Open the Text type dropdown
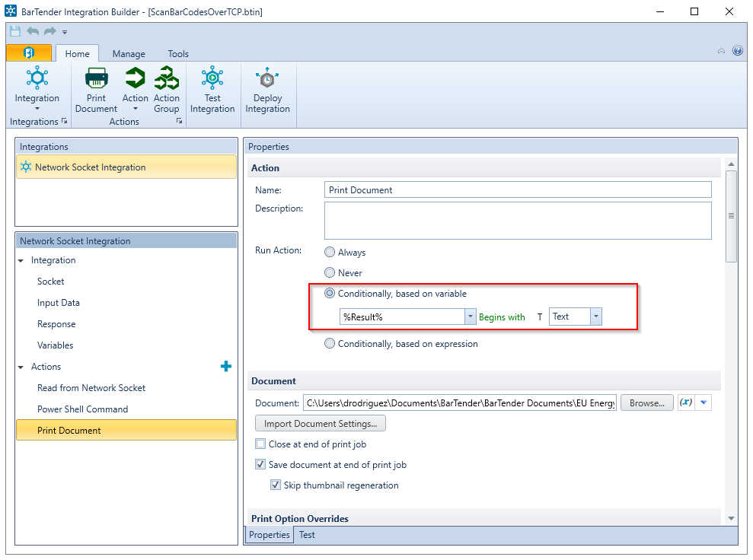Screen dimensions: 753x560 click(x=596, y=317)
